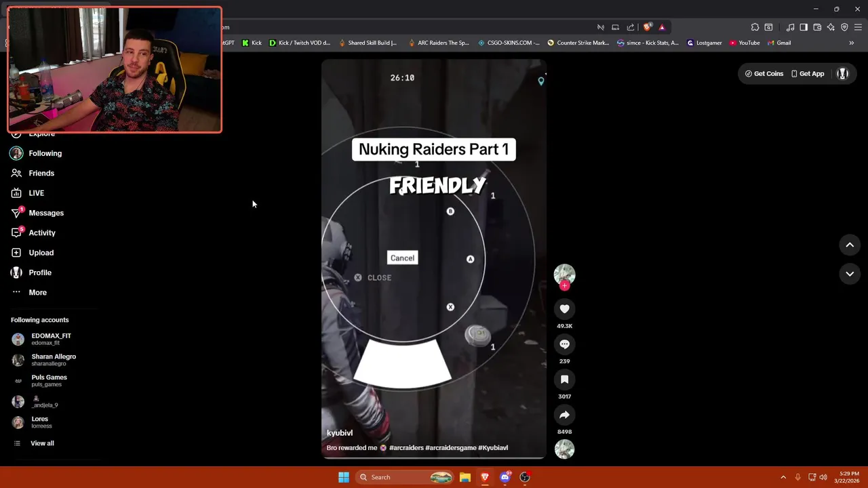
Task: Open the creator's avatar above the like button
Action: 564,274
